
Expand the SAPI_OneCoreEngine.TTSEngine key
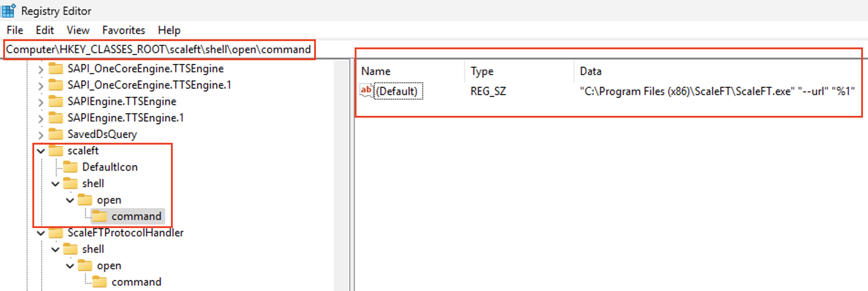[x=41, y=69]
